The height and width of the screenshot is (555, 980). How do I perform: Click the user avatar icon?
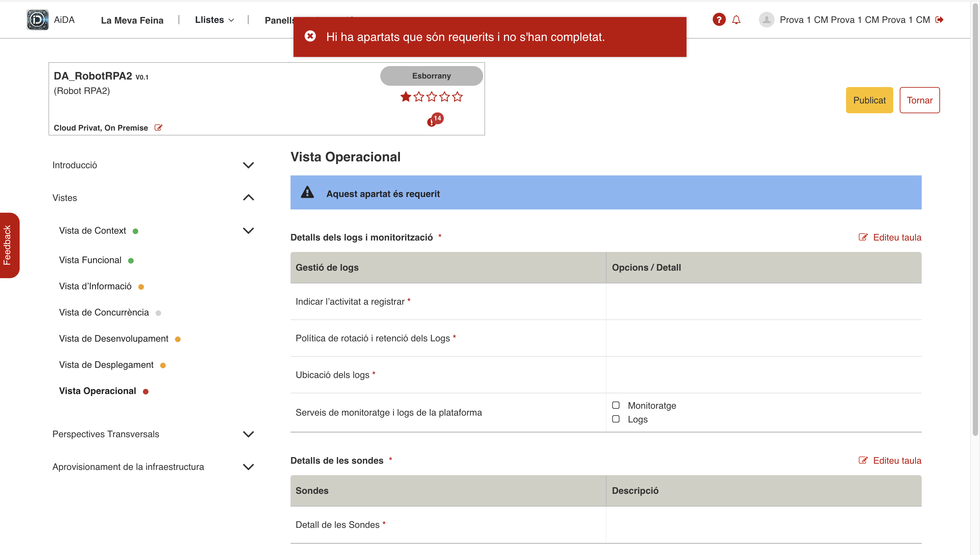[x=766, y=19]
